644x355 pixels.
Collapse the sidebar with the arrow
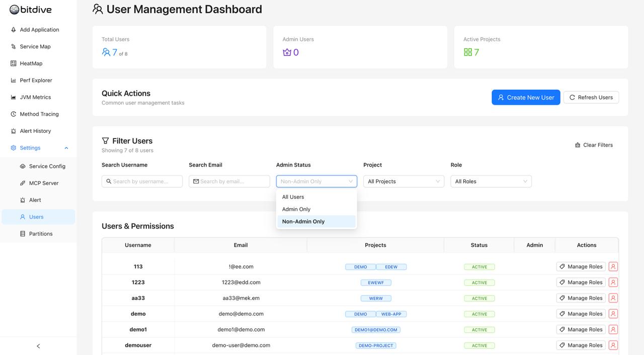[38, 346]
